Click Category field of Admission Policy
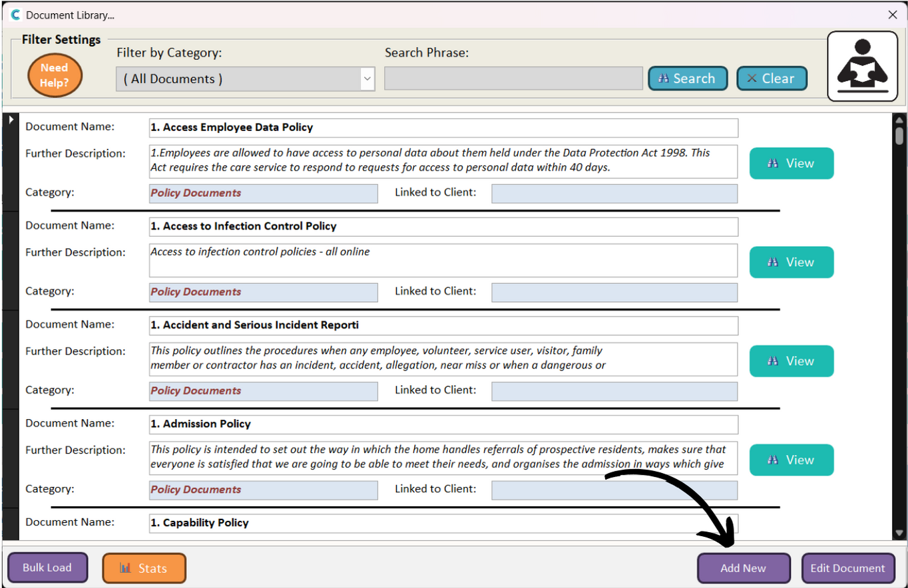Viewport: 908px width, 588px height. tap(263, 490)
